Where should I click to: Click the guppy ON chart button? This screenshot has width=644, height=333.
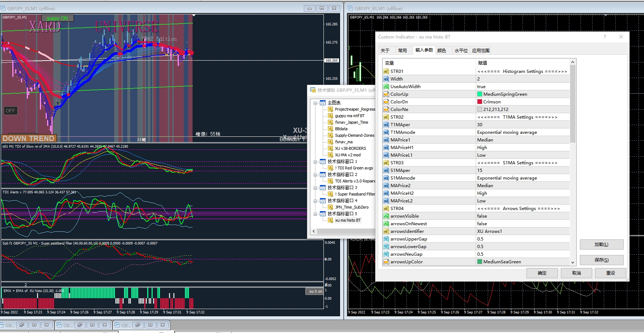point(57,18)
